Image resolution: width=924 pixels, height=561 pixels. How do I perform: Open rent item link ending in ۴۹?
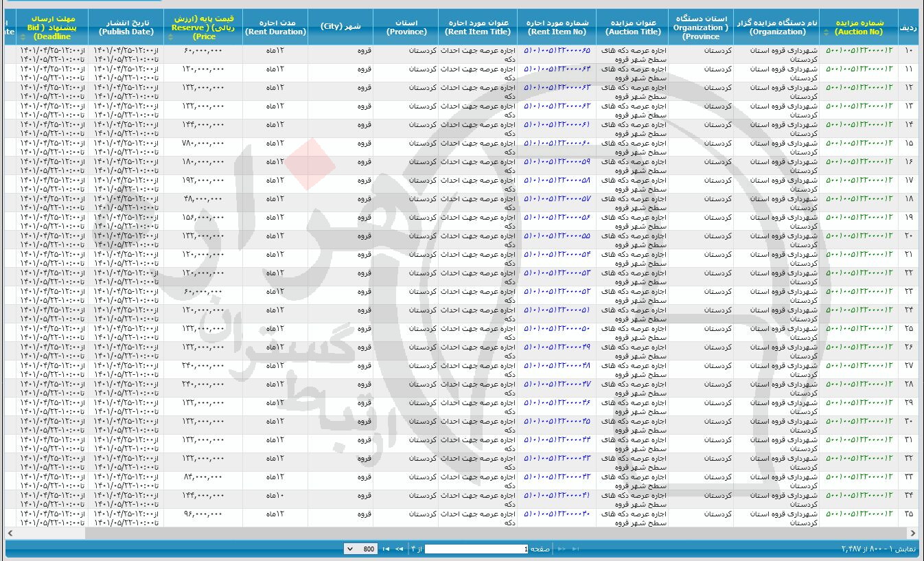point(557,347)
